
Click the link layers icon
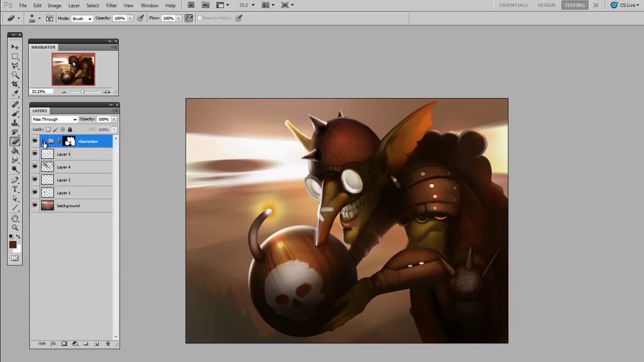pyautogui.click(x=42, y=344)
